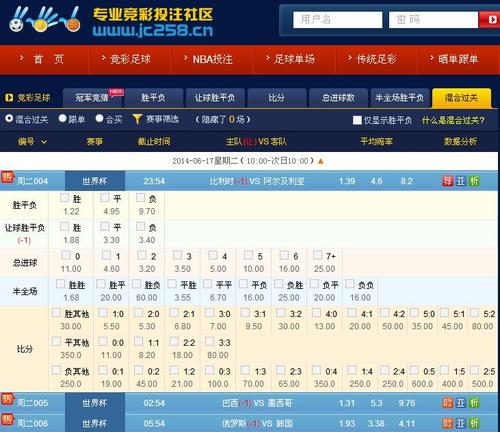Click the 俄罗斯 VS 韩国 match title
Image resolution: width=500 pixels, height=432 pixels.
point(257,424)
